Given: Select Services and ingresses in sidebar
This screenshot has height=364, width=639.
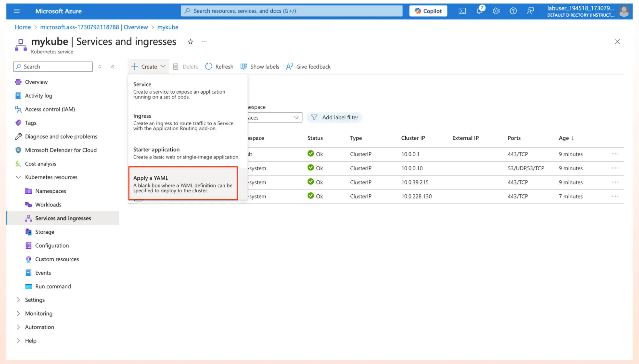Looking at the screenshot, I should tap(63, 218).
